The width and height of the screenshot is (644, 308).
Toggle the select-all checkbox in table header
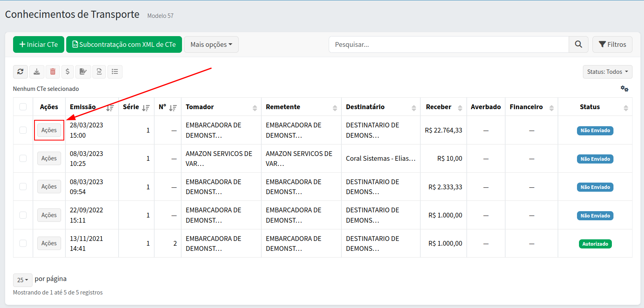(x=23, y=107)
